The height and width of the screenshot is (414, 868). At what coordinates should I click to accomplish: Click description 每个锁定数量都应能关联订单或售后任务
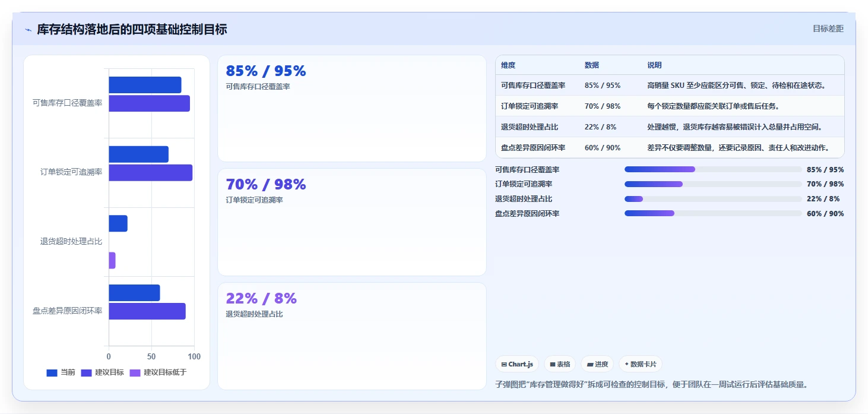[714, 106]
